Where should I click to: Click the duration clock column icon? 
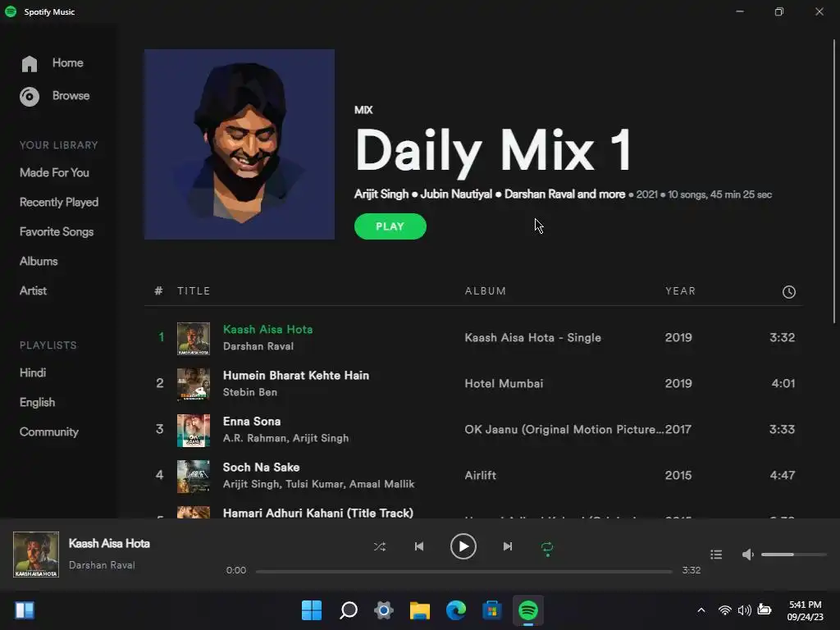click(x=788, y=292)
